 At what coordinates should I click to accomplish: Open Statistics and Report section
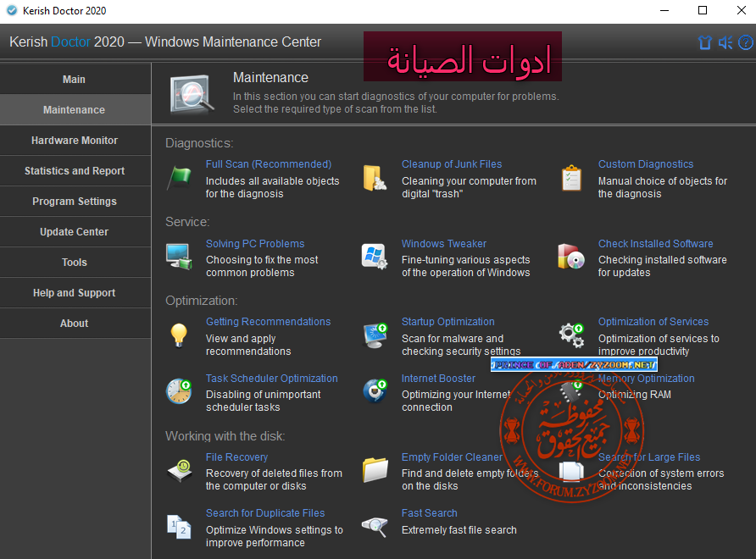coord(75,170)
